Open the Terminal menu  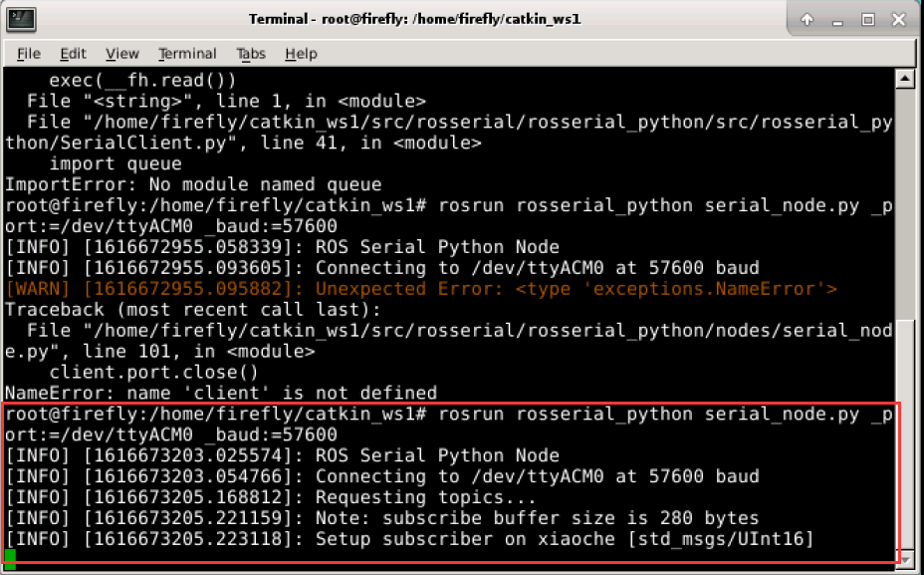tap(186, 54)
